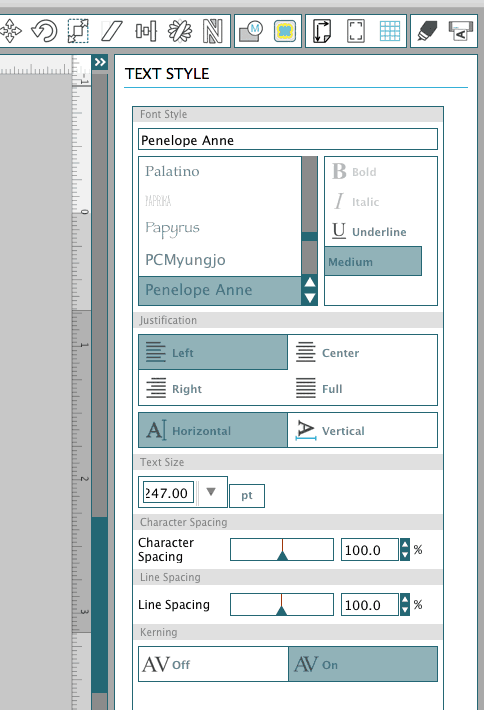Click the Medium font weight button

373,261
